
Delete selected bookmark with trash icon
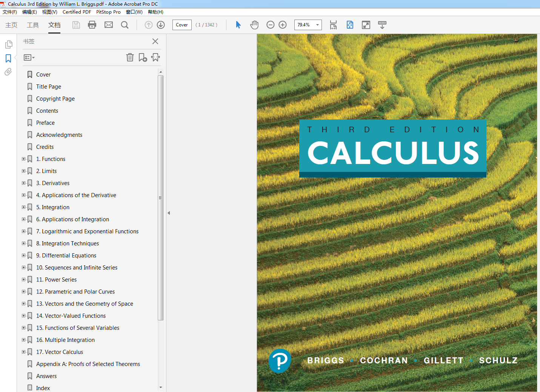pos(130,57)
